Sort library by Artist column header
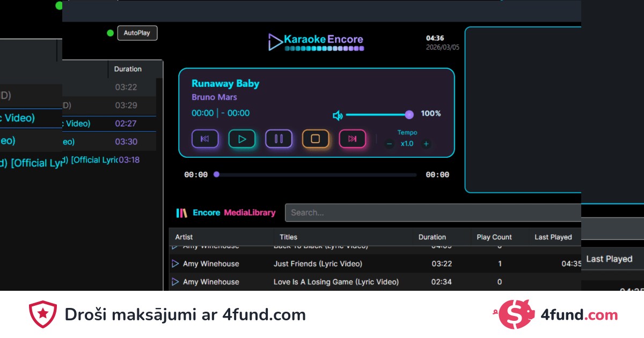644x338 pixels. point(184,237)
